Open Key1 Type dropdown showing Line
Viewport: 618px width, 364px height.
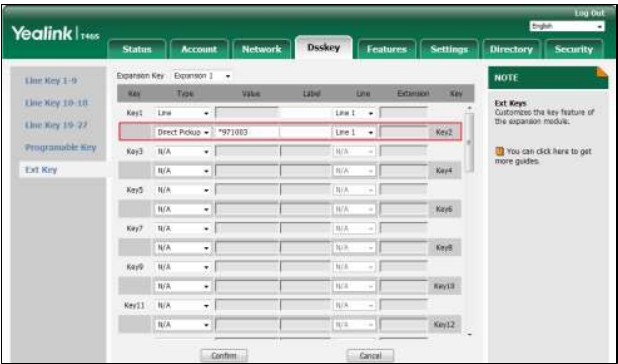(x=183, y=113)
